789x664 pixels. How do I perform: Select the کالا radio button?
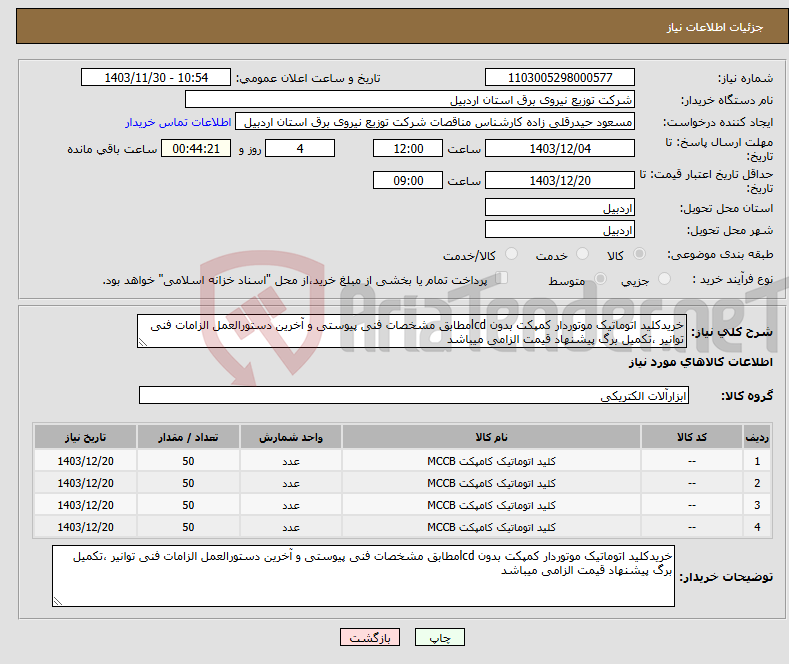tap(639, 254)
